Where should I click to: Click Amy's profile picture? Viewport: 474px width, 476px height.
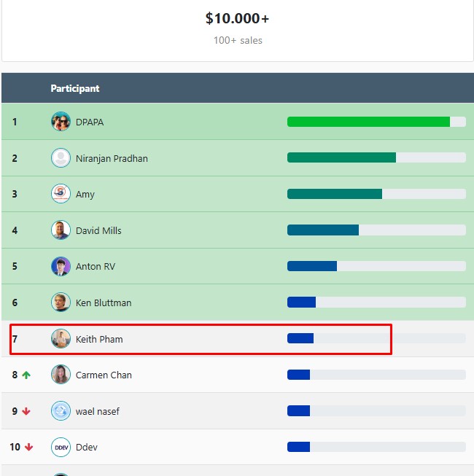pyautogui.click(x=61, y=194)
